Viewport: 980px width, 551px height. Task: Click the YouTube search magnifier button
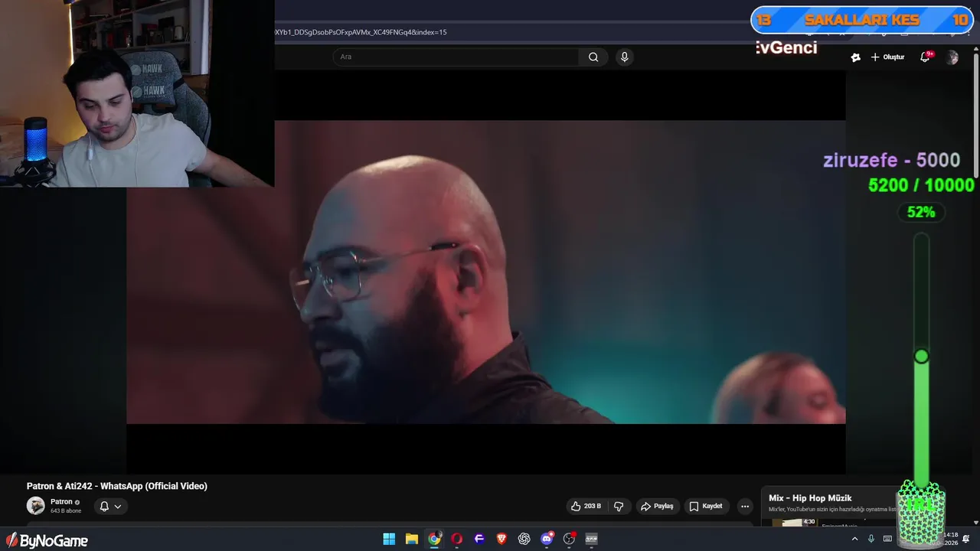tap(593, 57)
